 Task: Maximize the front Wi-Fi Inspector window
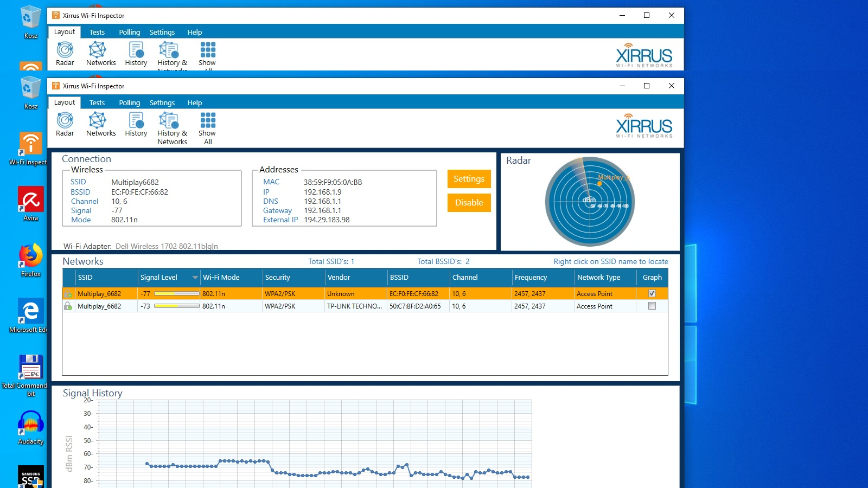point(647,86)
